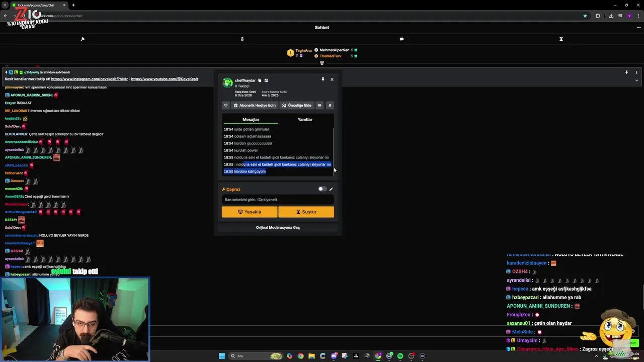
Task: Click Önceliğe Ekle button
Action: 296,105
